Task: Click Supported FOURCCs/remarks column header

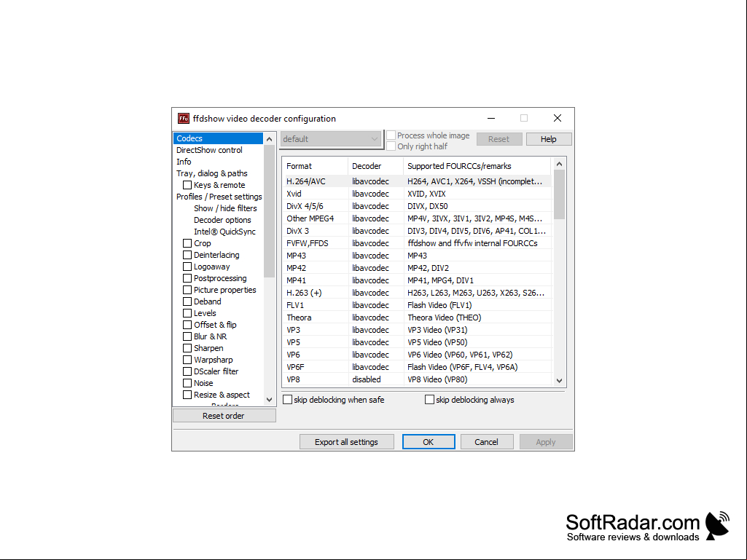Action: (x=477, y=166)
